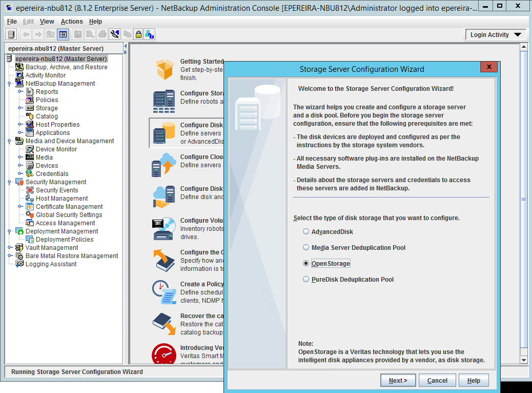Viewport: 532px width, 393px height.
Task: Expand the Certificate Management tree node
Action: [x=20, y=207]
